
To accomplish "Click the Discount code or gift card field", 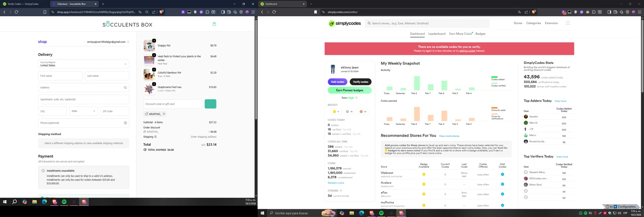I will 173,104.
